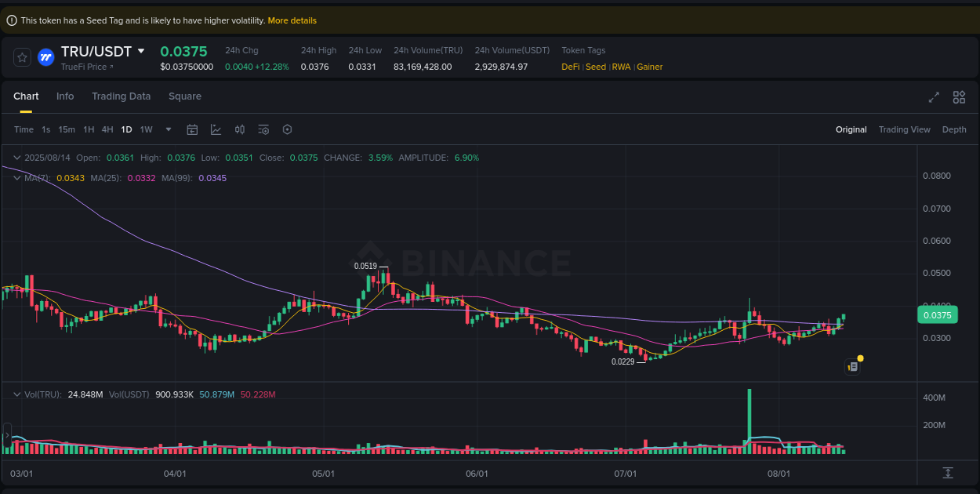Click the favorite star icon for the trading pair
The height and width of the screenshot is (494, 980).
click(22, 56)
